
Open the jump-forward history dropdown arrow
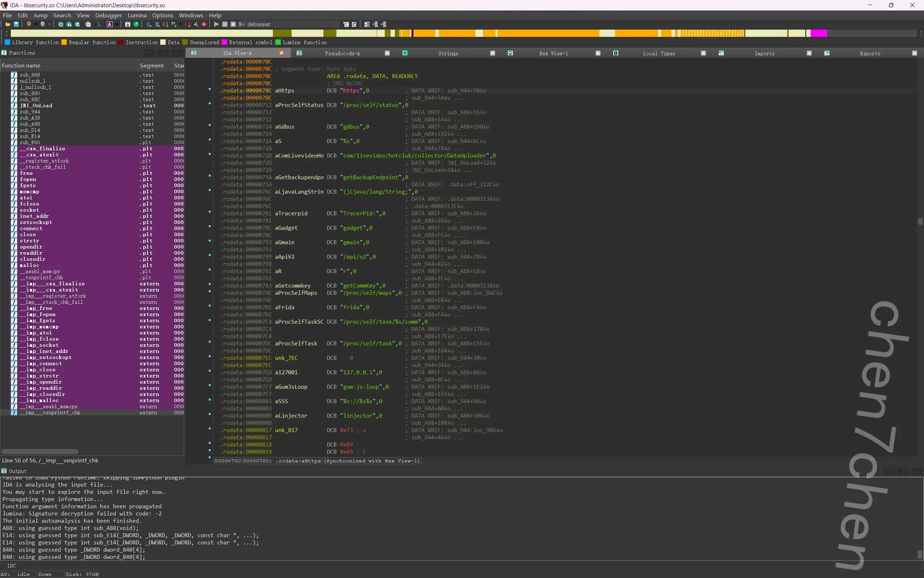[x=50, y=24]
